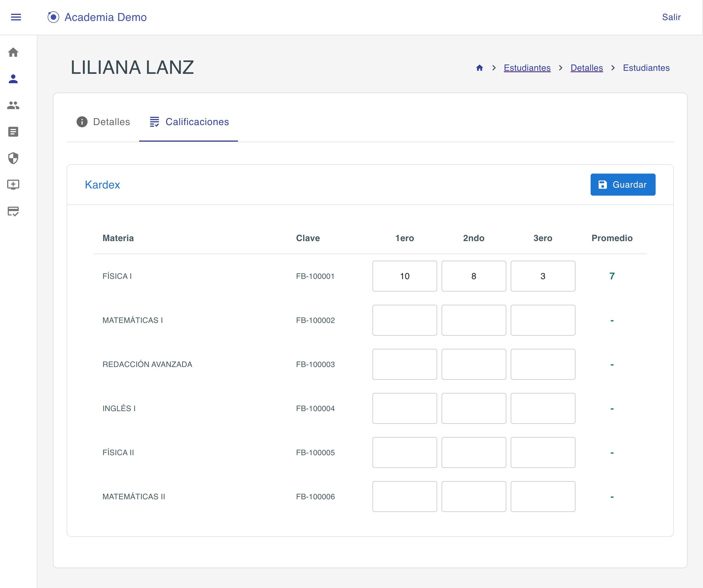Click the Academia Demo logo

click(97, 17)
